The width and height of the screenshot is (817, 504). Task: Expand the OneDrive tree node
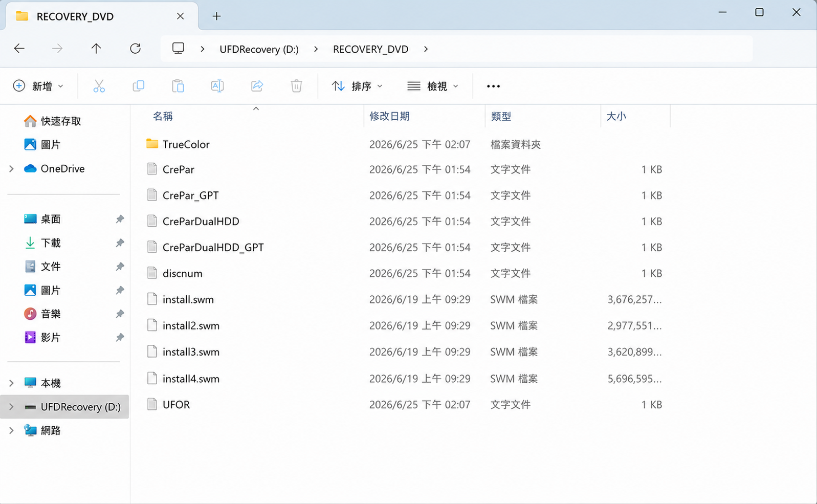click(x=11, y=168)
